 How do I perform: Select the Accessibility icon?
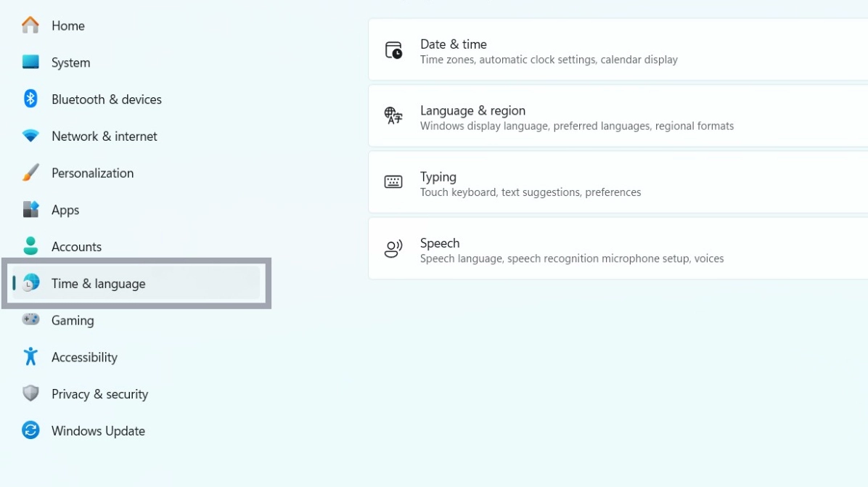pyautogui.click(x=30, y=357)
